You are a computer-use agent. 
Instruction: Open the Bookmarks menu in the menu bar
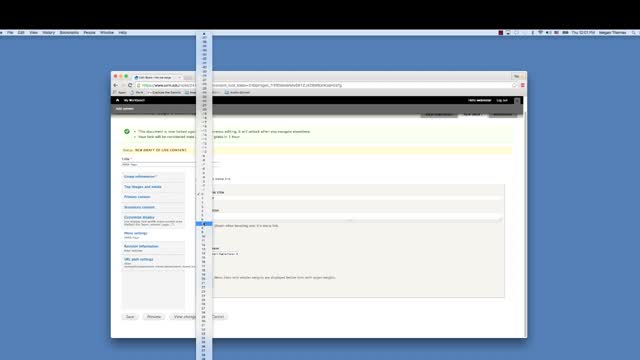[69, 33]
